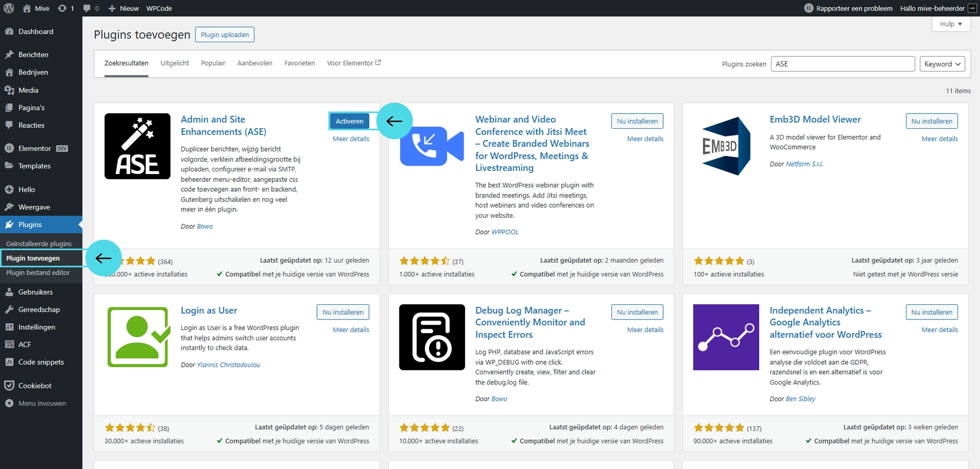Expand the Hulp help panel
980x469 pixels.
pyautogui.click(x=951, y=24)
